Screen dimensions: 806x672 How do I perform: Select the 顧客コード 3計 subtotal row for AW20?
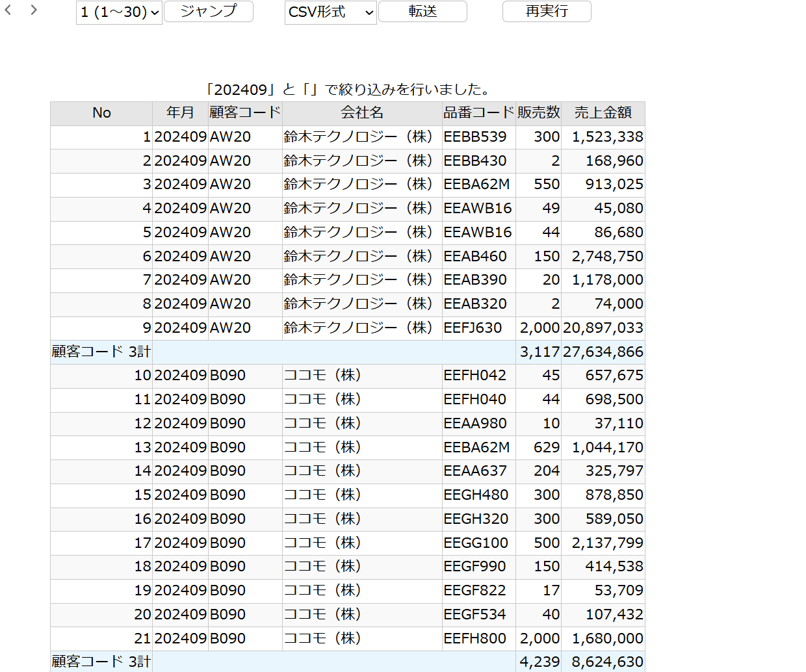(x=100, y=352)
